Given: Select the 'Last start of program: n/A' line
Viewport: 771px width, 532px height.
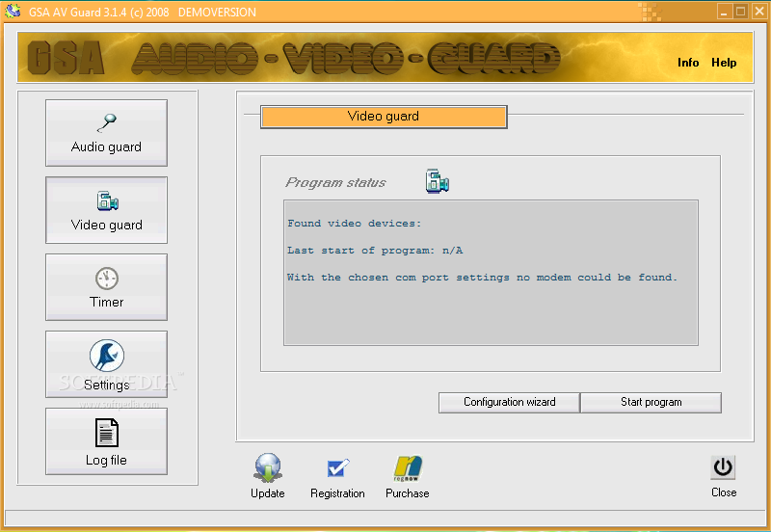Looking at the screenshot, I should pyautogui.click(x=375, y=251).
